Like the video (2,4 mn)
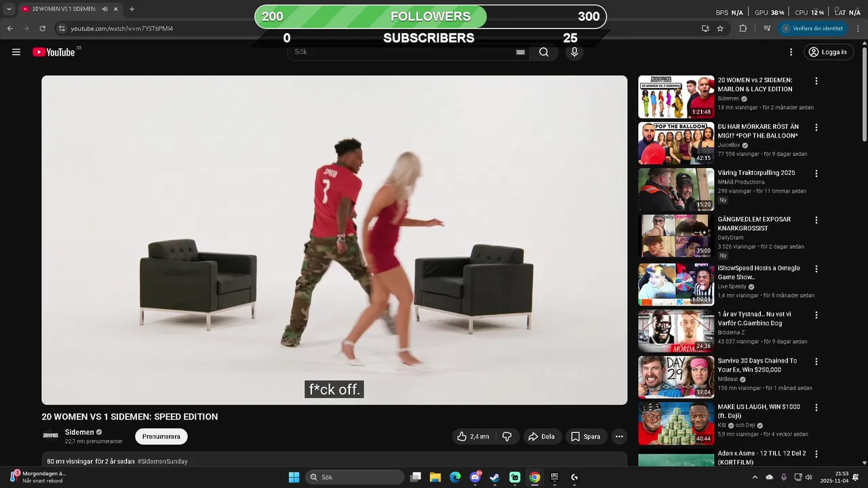This screenshot has width=868, height=488. click(x=473, y=436)
